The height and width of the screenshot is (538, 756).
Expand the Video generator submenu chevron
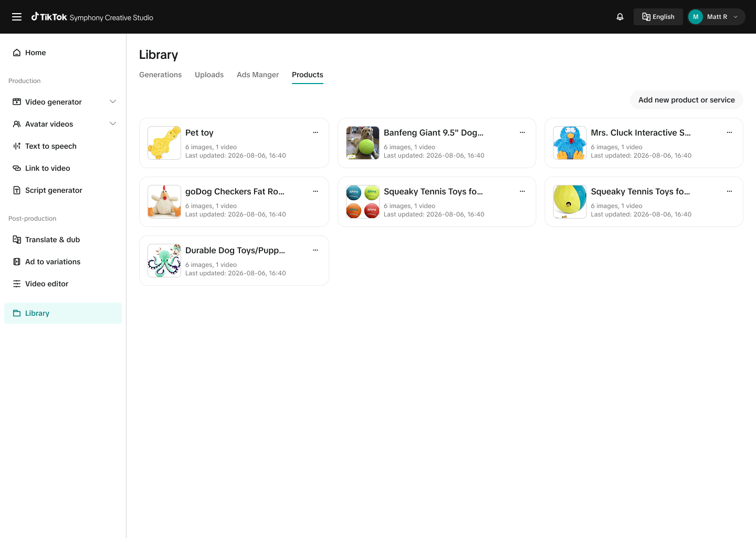coord(113,101)
